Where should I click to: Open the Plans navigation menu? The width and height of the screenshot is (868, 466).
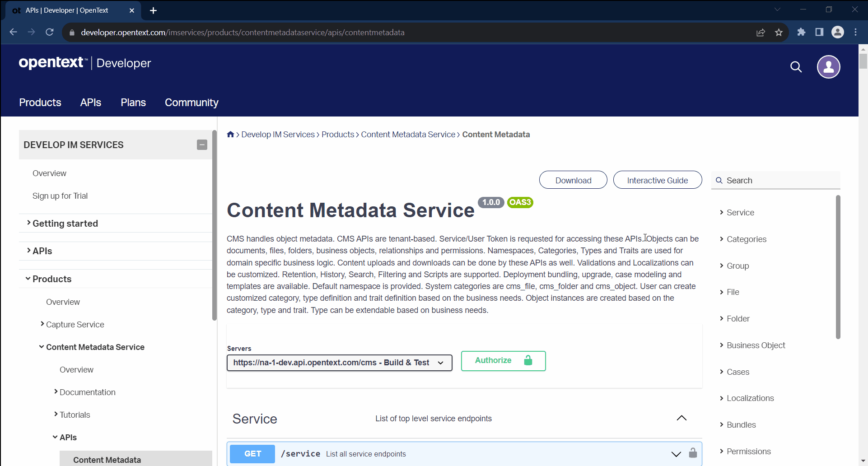coord(133,103)
